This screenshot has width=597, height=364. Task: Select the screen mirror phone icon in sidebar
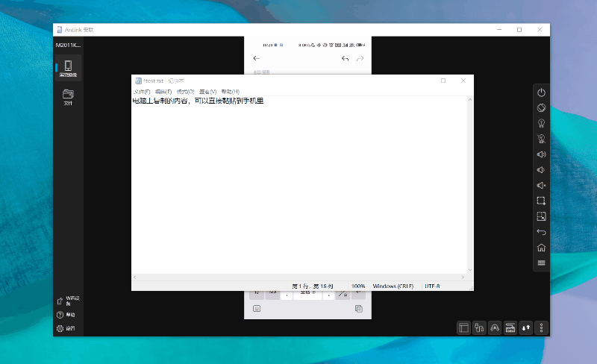68,68
